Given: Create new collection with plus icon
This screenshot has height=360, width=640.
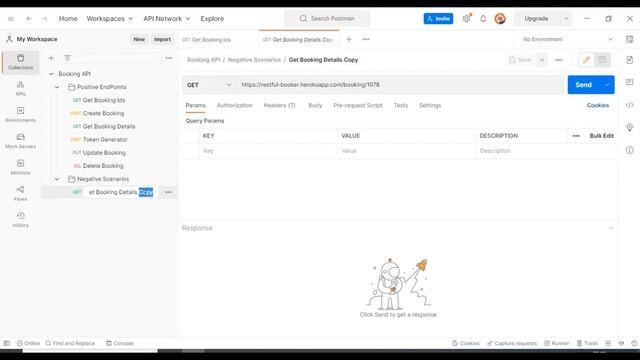Looking at the screenshot, I should click(x=51, y=58).
